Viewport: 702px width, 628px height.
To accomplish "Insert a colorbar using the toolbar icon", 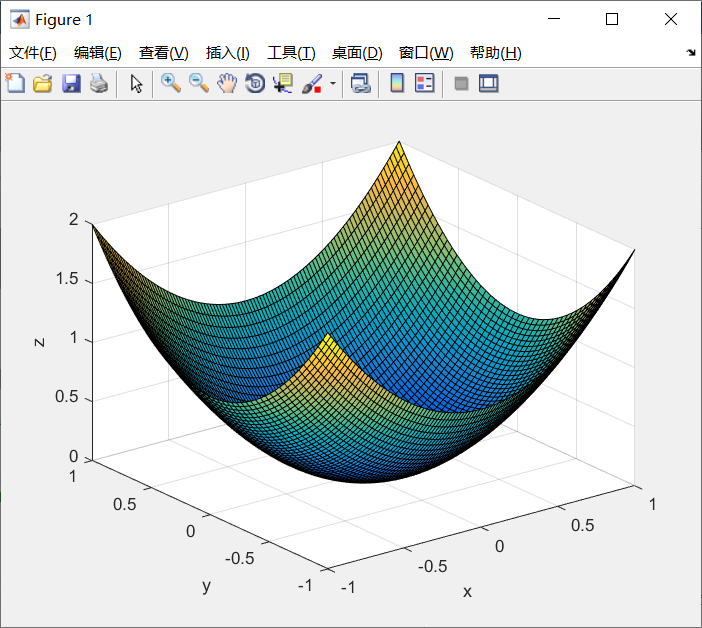I will pos(397,83).
